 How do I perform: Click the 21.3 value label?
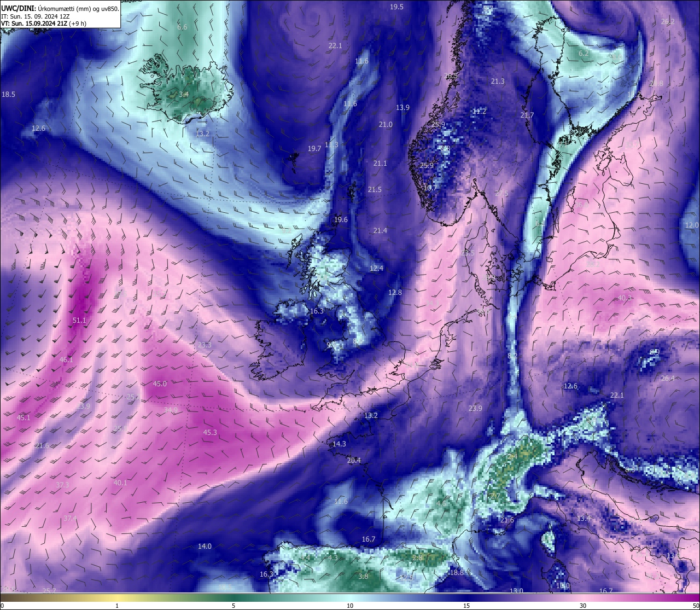tap(498, 81)
